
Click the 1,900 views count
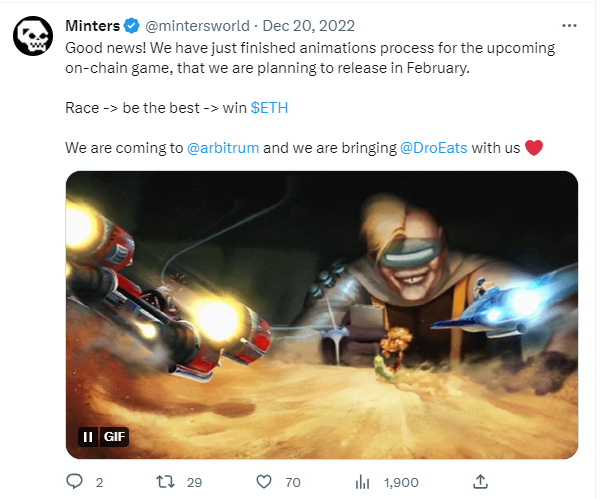tap(401, 482)
